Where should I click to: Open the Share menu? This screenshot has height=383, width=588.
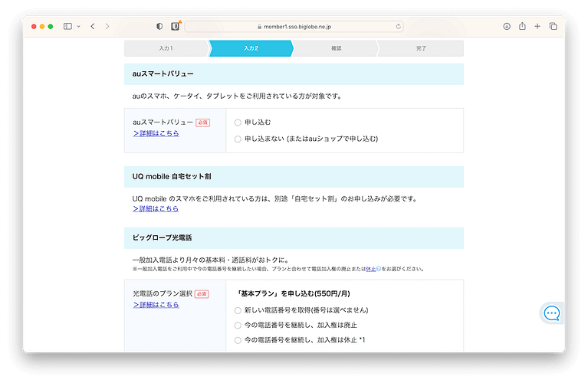[522, 26]
